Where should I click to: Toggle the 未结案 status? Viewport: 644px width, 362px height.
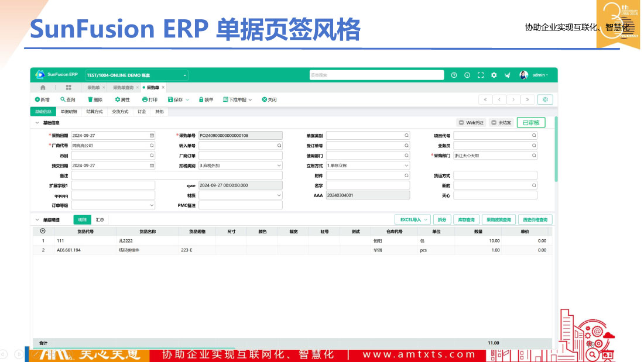point(501,123)
